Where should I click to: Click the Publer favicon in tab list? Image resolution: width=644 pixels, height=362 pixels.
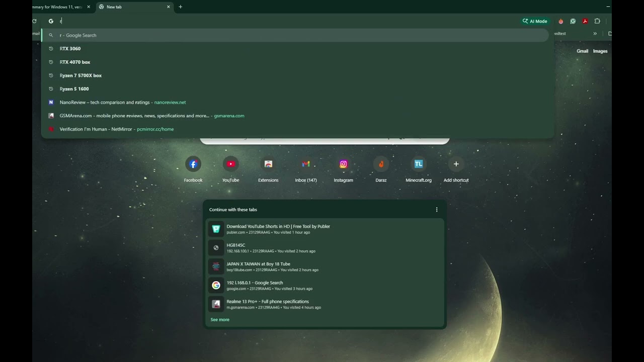(x=216, y=229)
